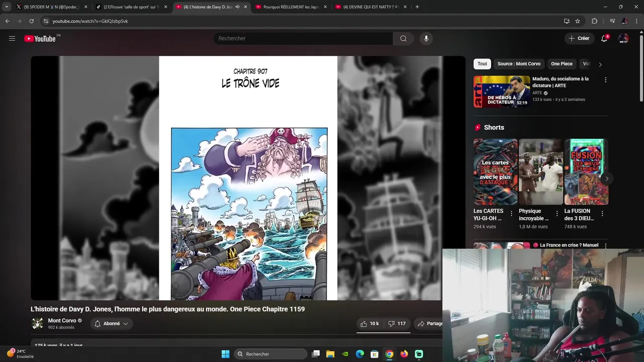Image resolution: width=644 pixels, height=362 pixels.
Task: View site information icon in address bar
Action: click(46, 21)
